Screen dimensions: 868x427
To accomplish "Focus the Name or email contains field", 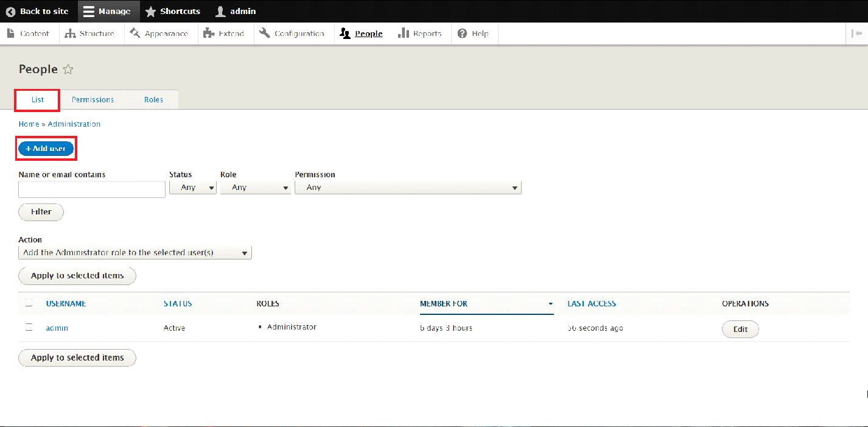I will pos(92,189).
